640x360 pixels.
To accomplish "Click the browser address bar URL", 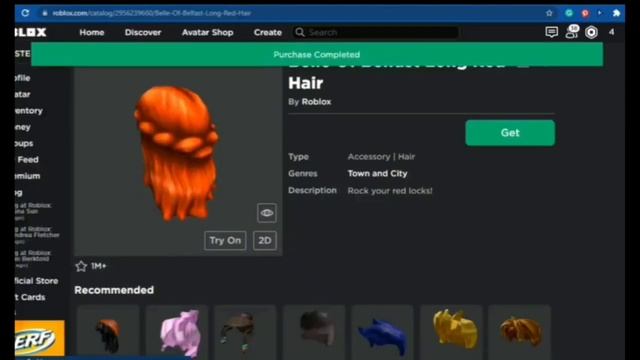I will [151, 13].
